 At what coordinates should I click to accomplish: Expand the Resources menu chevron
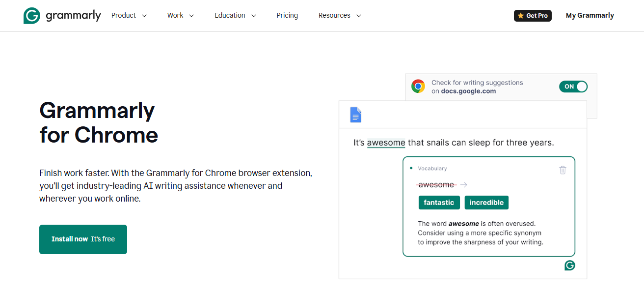(359, 16)
